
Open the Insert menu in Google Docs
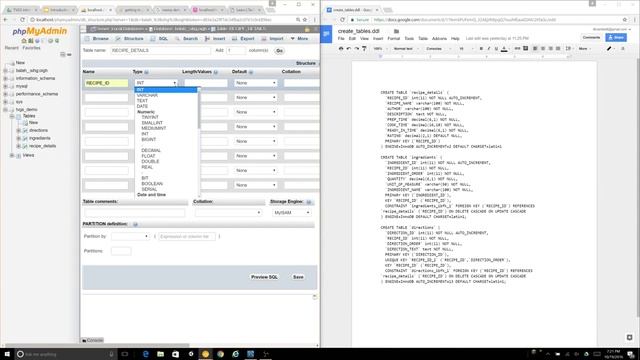[x=378, y=38]
